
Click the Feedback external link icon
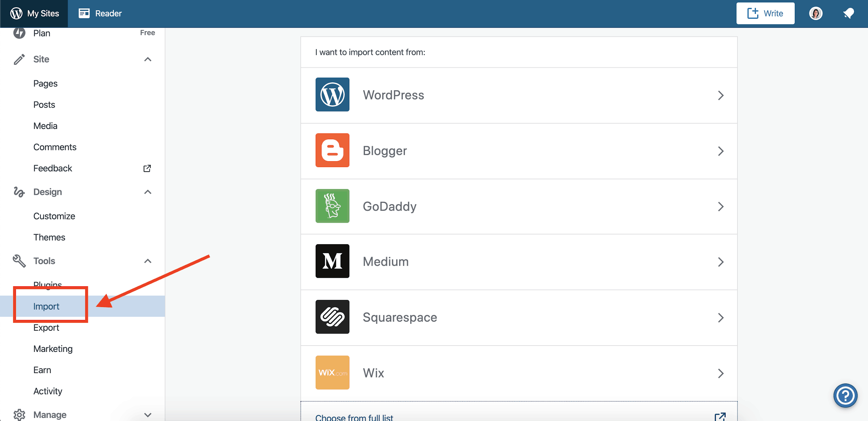click(147, 168)
